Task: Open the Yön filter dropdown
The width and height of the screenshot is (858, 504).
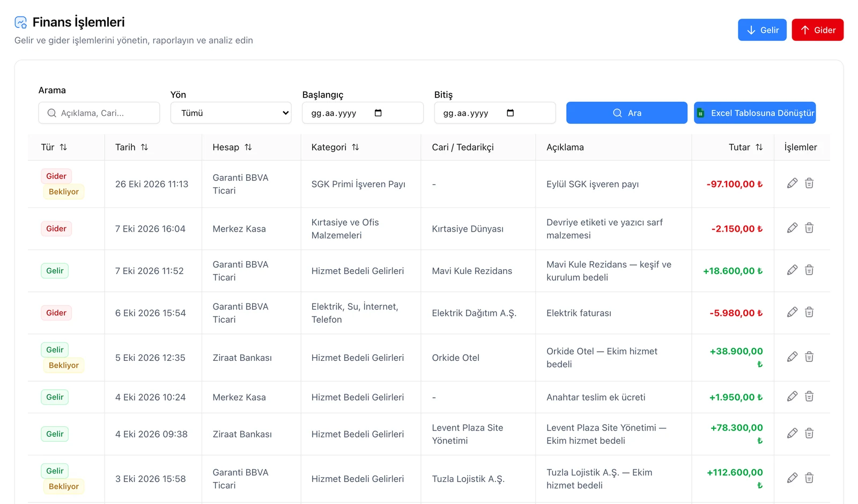Action: click(x=231, y=113)
